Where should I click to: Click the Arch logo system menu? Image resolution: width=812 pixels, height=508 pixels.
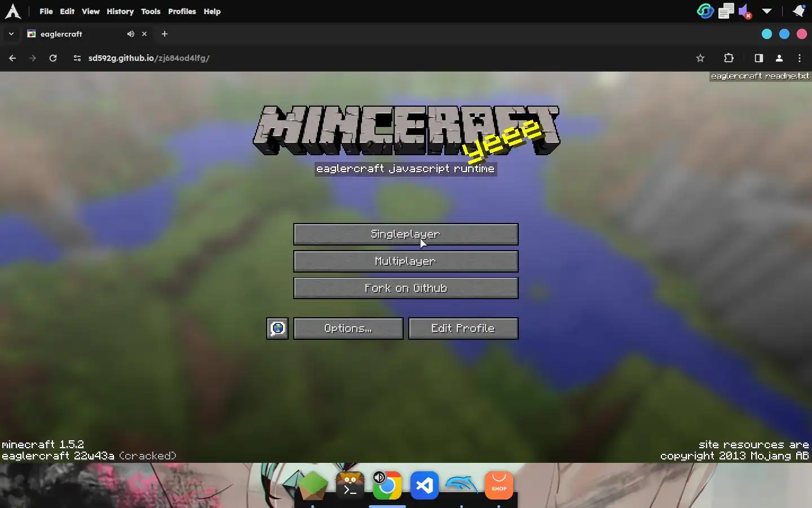pyautogui.click(x=12, y=11)
